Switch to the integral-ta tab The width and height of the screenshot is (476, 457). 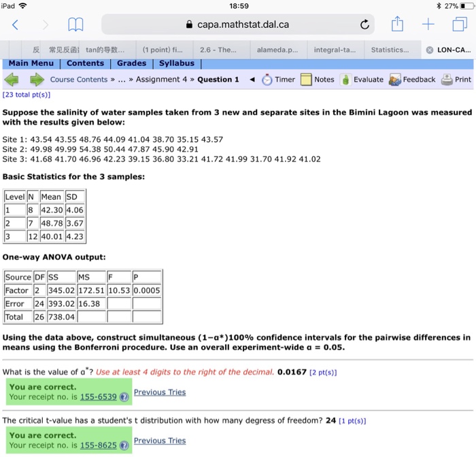tap(335, 50)
